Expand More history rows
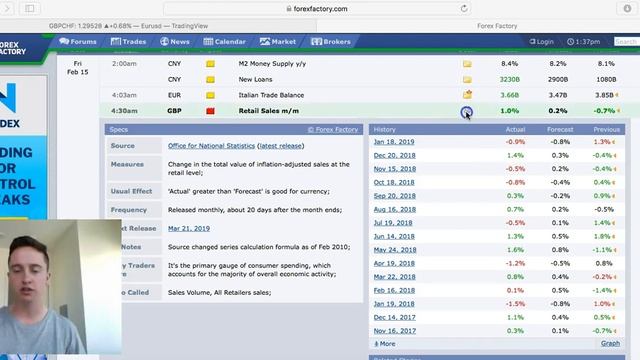640x360 pixels. coord(384,344)
